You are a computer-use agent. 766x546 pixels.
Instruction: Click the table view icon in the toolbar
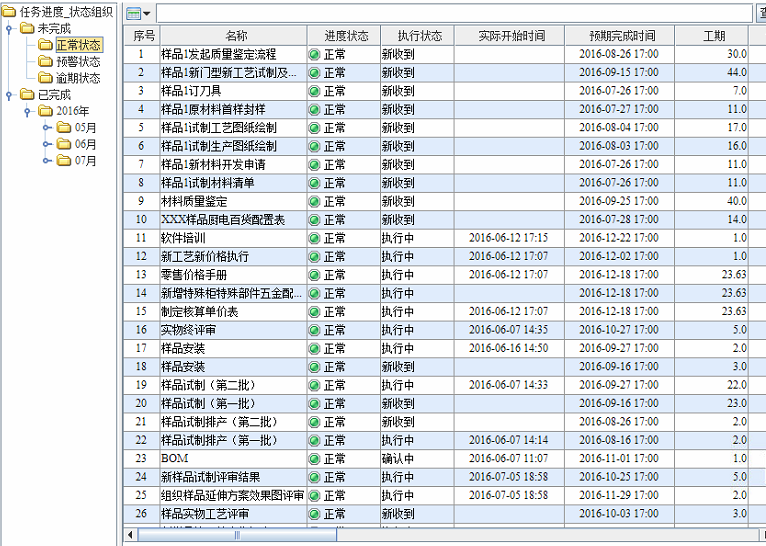[133, 13]
